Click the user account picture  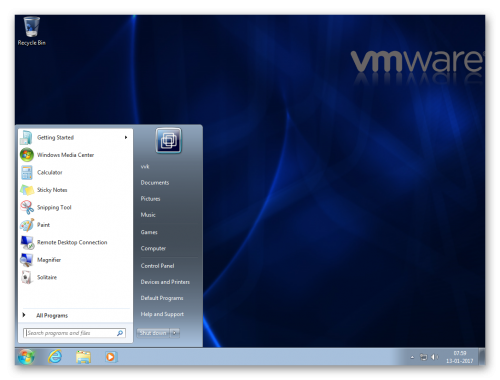tap(168, 141)
